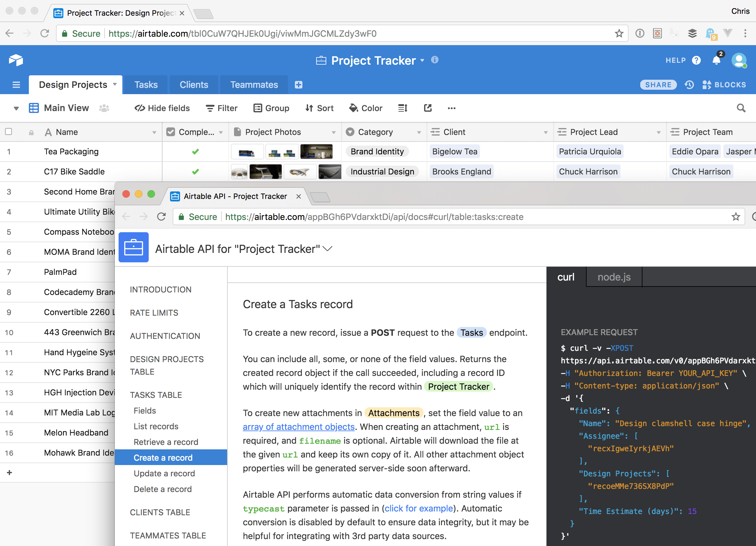Switch to the Teammates table tab
The image size is (756, 546).
coord(254,85)
